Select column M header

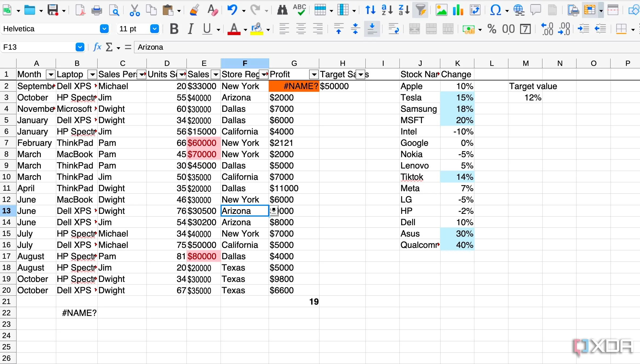coord(525,63)
